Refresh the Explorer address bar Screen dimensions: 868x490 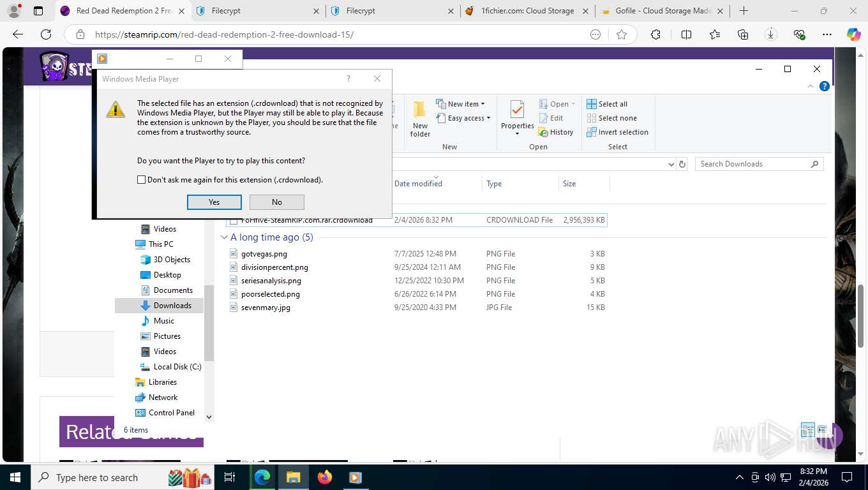[682, 164]
